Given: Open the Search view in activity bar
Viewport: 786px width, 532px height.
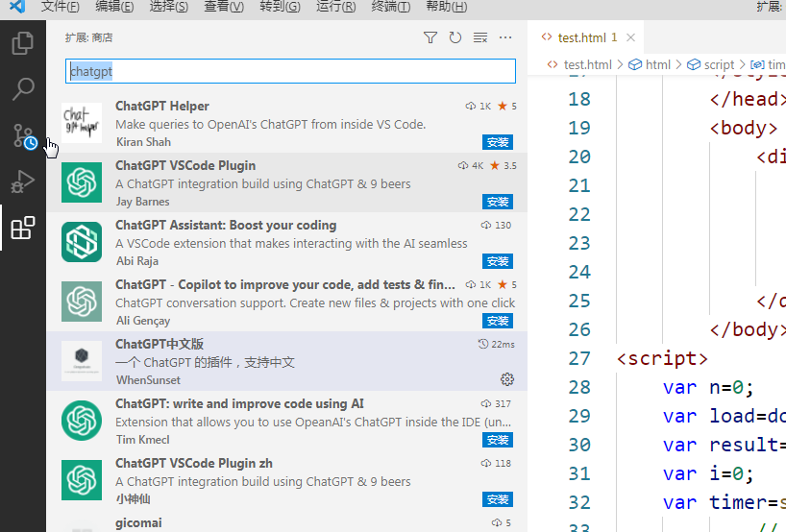Looking at the screenshot, I should pyautogui.click(x=22, y=89).
